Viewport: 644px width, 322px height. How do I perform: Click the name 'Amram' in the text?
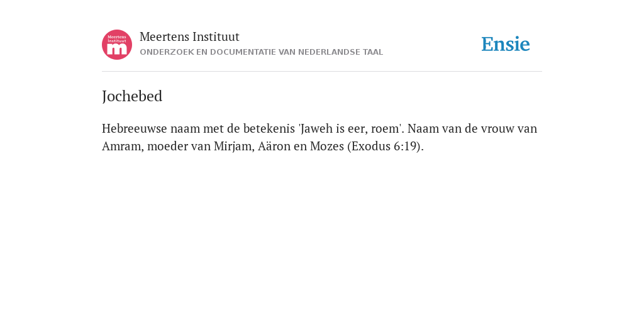click(x=121, y=146)
